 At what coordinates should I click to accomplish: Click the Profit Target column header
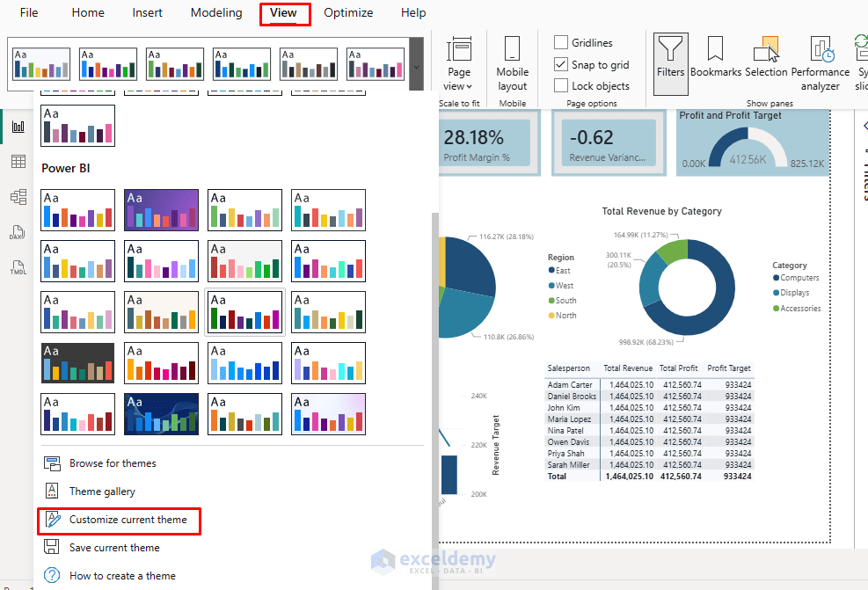pos(728,368)
